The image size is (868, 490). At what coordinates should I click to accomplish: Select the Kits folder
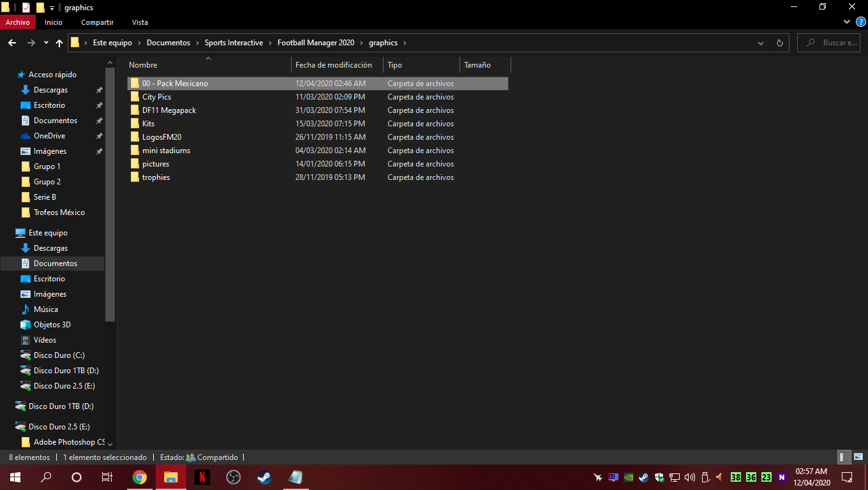(318, 124)
